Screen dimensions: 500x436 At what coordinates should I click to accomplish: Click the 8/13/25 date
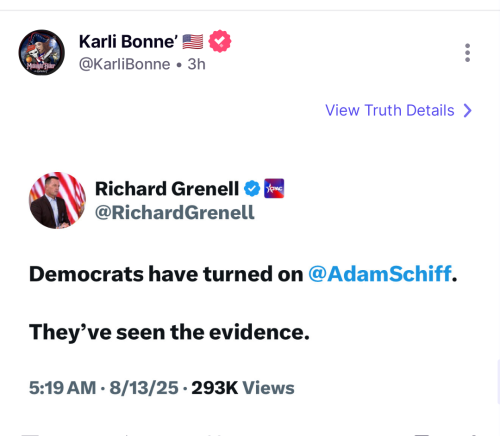tap(144, 388)
